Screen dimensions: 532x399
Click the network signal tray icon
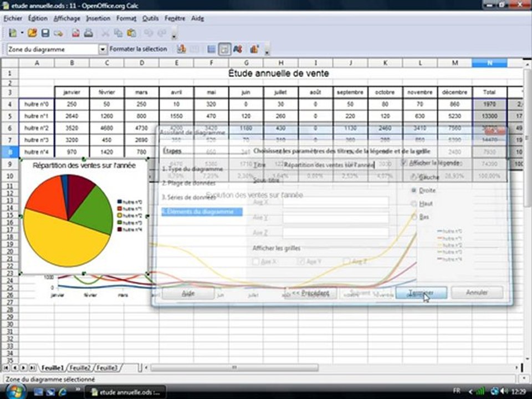click(x=480, y=391)
